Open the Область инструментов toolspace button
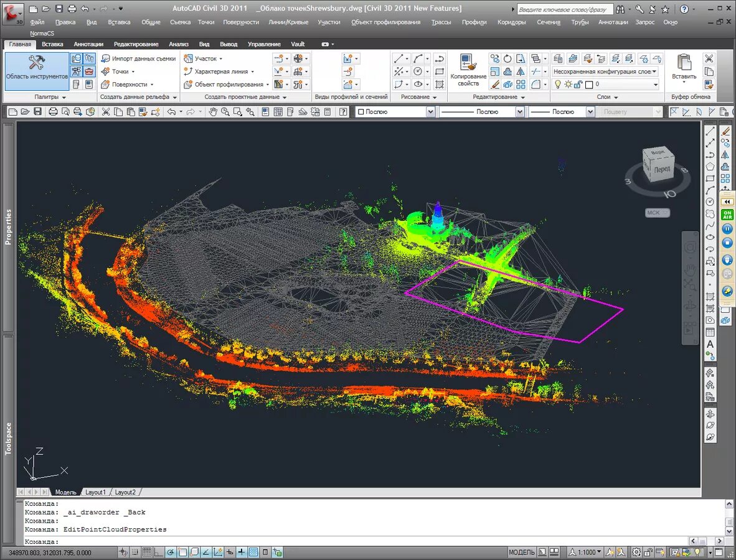This screenshot has height=560, width=736. tap(37, 71)
